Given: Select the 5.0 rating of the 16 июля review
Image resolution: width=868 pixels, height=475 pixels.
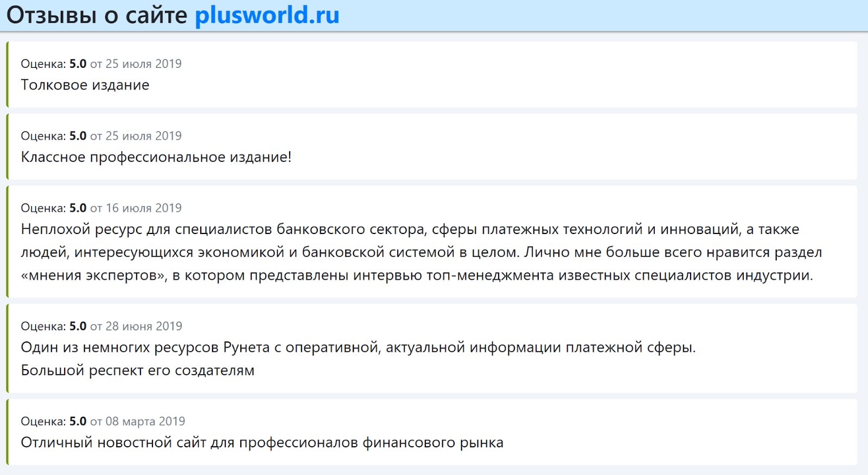Looking at the screenshot, I should click(78, 208).
